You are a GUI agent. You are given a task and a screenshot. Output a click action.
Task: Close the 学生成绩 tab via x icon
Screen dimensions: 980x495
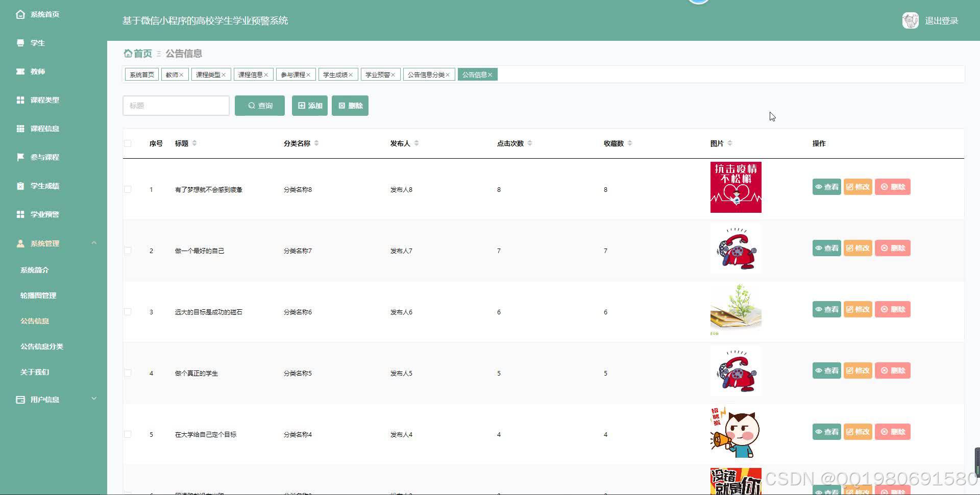pos(351,75)
